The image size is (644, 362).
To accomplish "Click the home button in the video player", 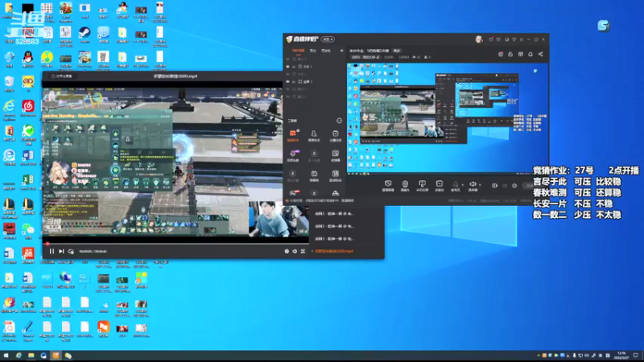I will coord(62,76).
